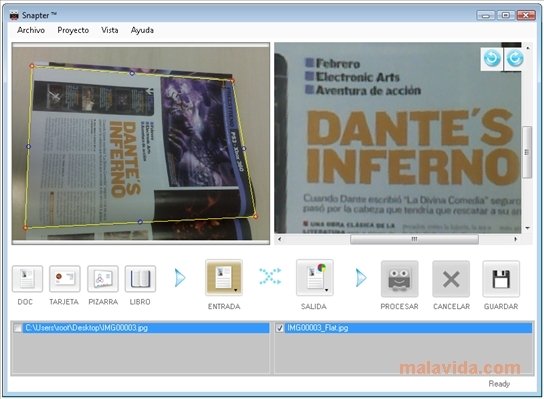
Task: Click the preview's scroll-down arrow
Action: click(527, 228)
